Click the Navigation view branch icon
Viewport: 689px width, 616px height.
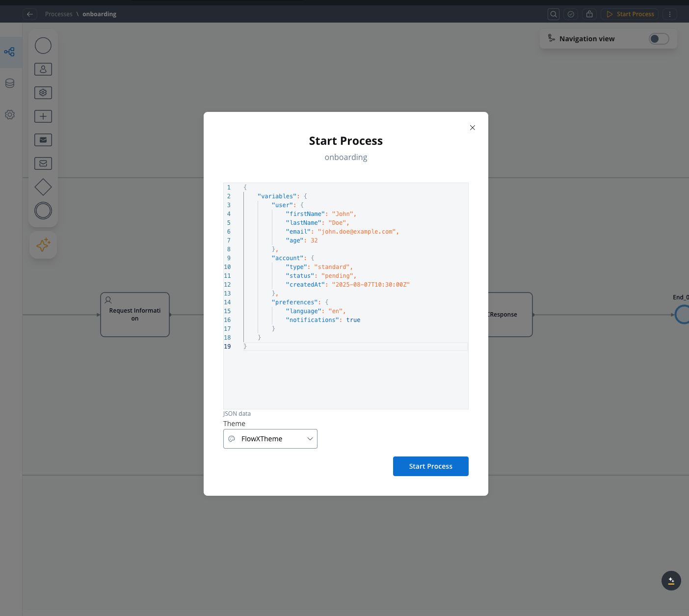[x=552, y=38]
